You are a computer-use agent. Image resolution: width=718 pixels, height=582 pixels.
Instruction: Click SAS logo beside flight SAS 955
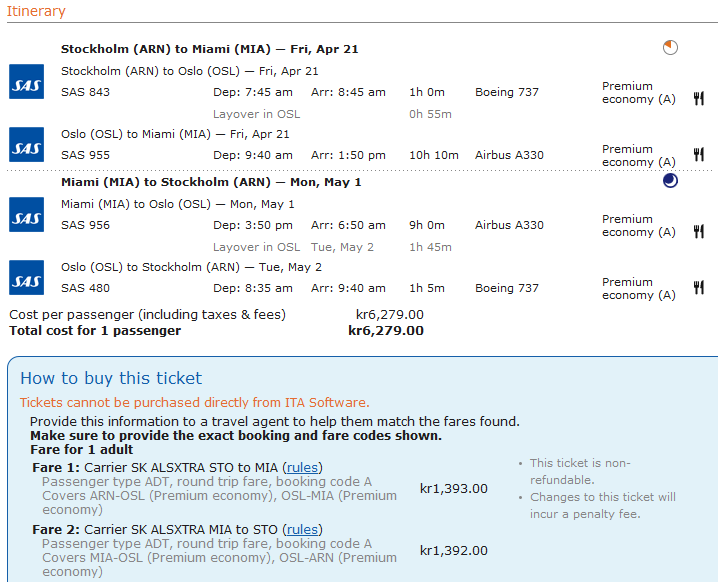pyautogui.click(x=26, y=145)
